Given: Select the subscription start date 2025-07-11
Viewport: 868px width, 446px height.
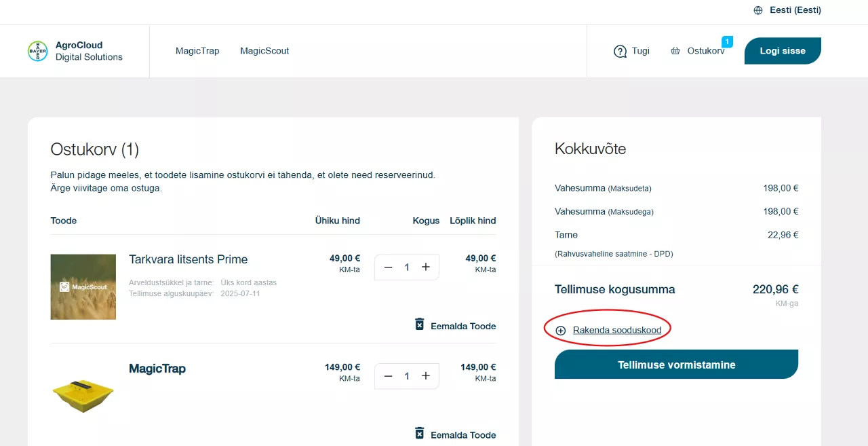Looking at the screenshot, I should tap(240, 293).
